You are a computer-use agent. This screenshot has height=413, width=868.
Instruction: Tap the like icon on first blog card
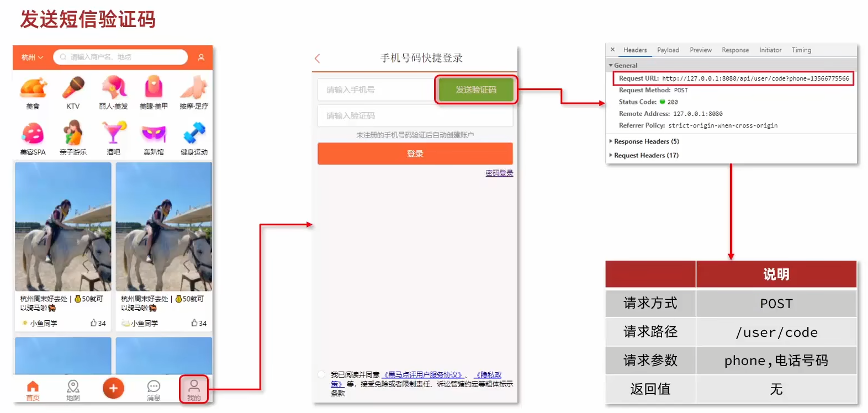(94, 323)
